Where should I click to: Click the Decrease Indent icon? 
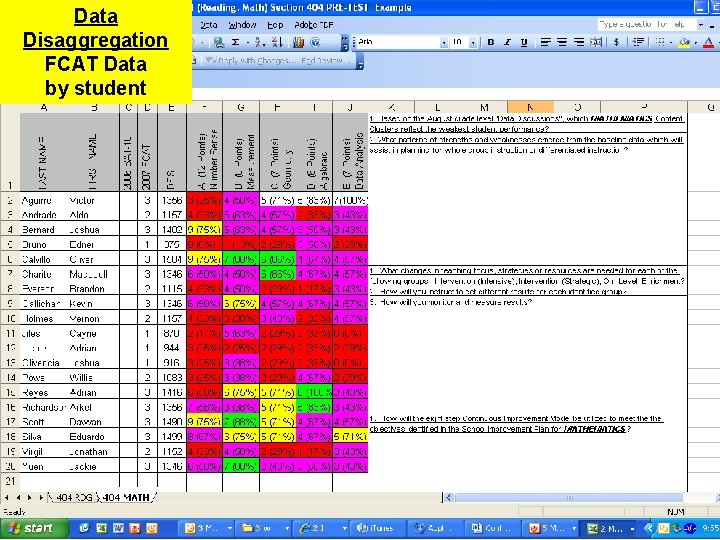click(638, 42)
